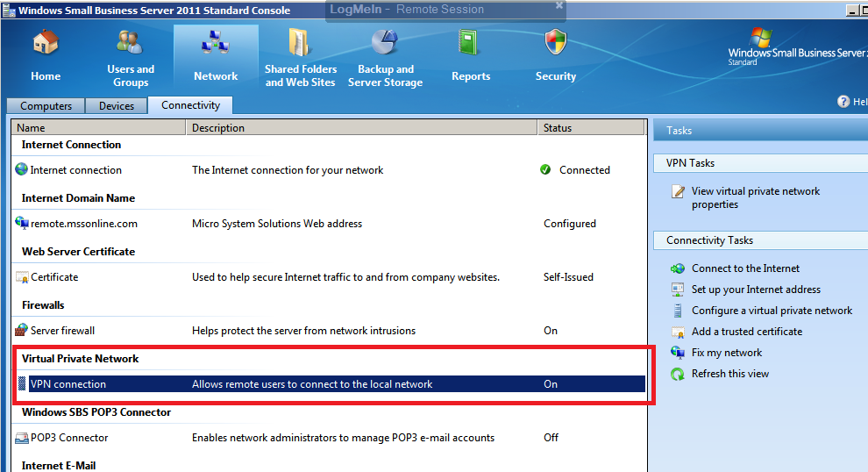This screenshot has height=472, width=868.
Task: Click the Internet Domain Name group header
Action: 78,197
